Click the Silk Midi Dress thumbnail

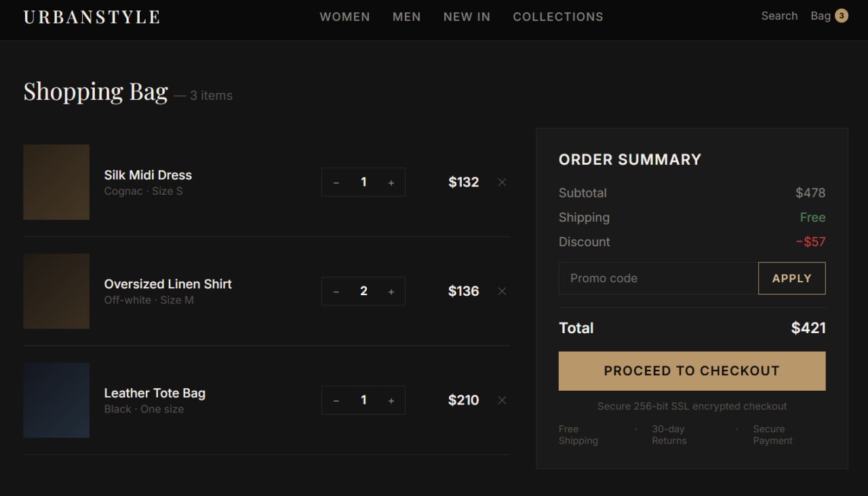[x=56, y=182]
